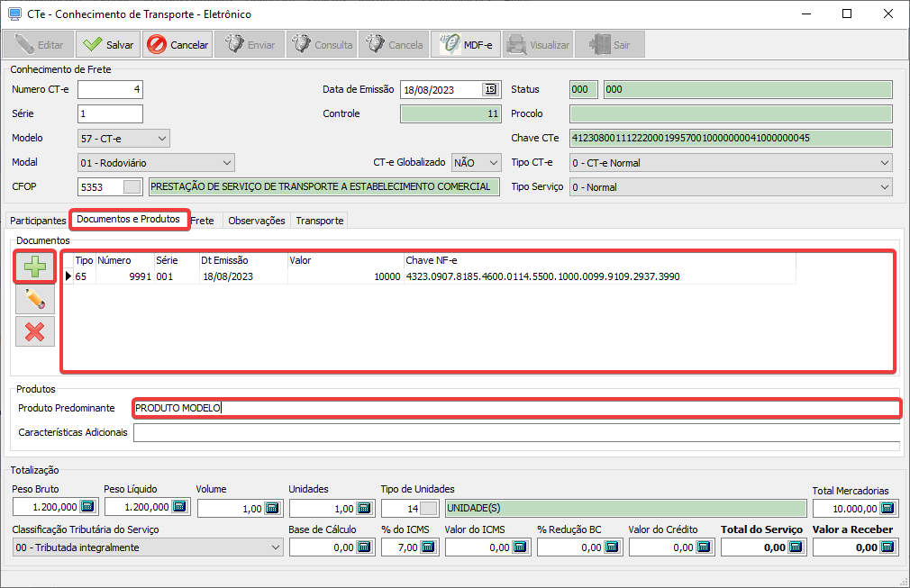Select the Documentos e Produtos tab
This screenshot has height=588, width=910.
[x=128, y=219]
